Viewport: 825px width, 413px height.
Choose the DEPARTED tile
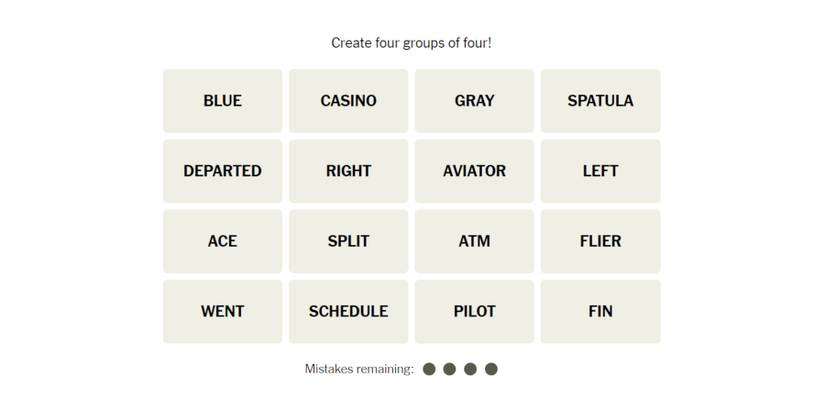[222, 171]
